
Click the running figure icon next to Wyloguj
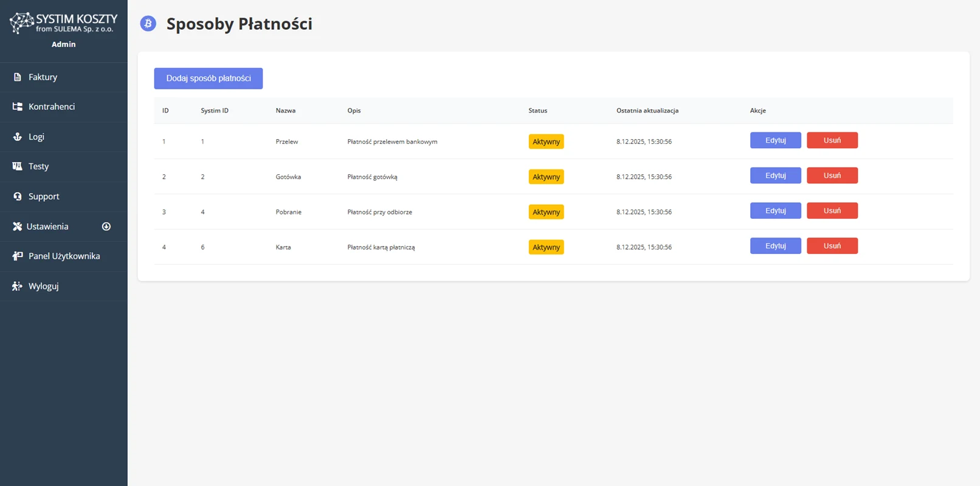pos(17,286)
